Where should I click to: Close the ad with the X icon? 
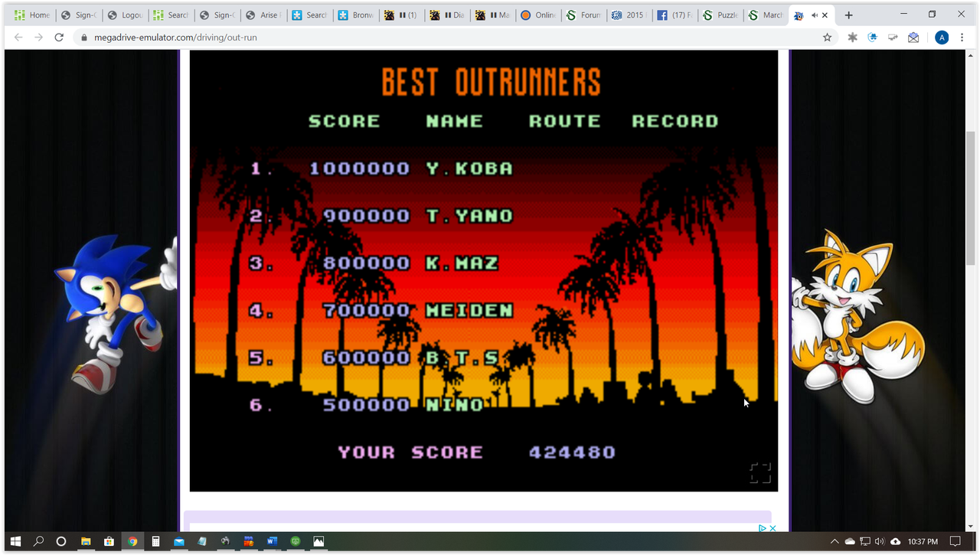click(x=773, y=528)
